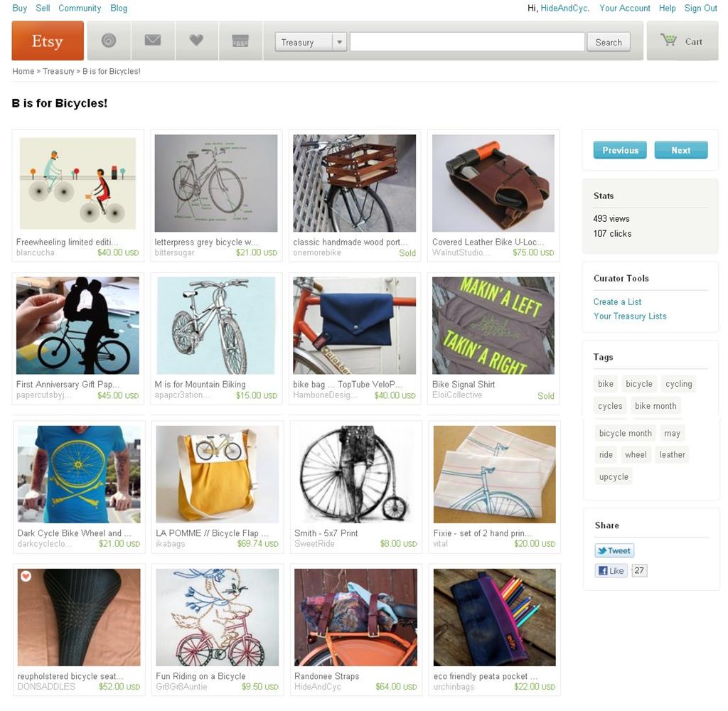Click the Etsy logo button
The width and height of the screenshot is (728, 711).
pos(48,41)
